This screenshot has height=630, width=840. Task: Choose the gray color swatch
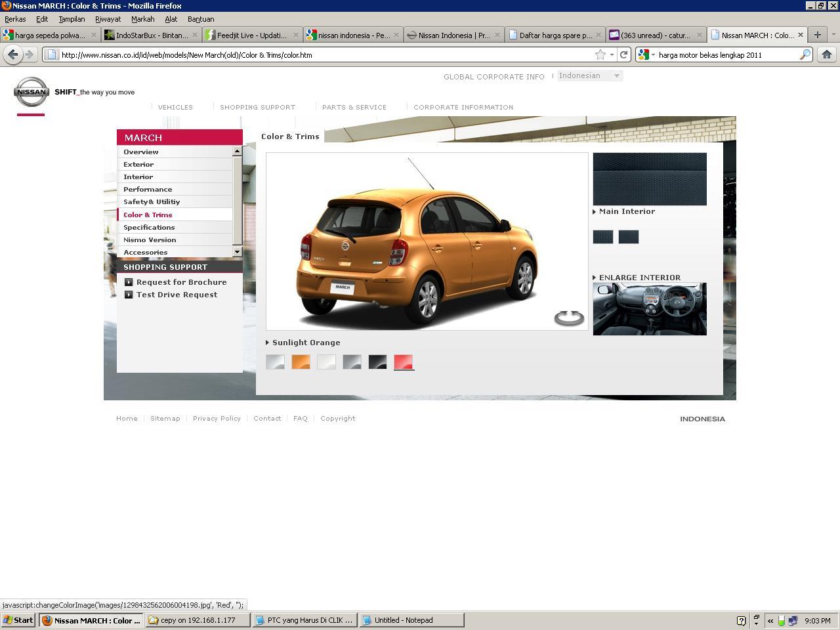coord(352,362)
